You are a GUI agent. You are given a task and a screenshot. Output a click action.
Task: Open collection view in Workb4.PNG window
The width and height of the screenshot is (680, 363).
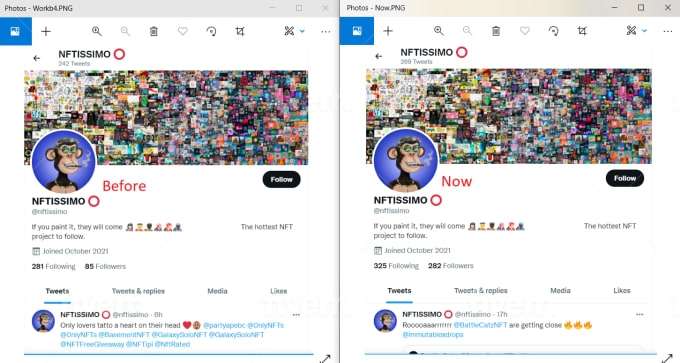[x=16, y=31]
